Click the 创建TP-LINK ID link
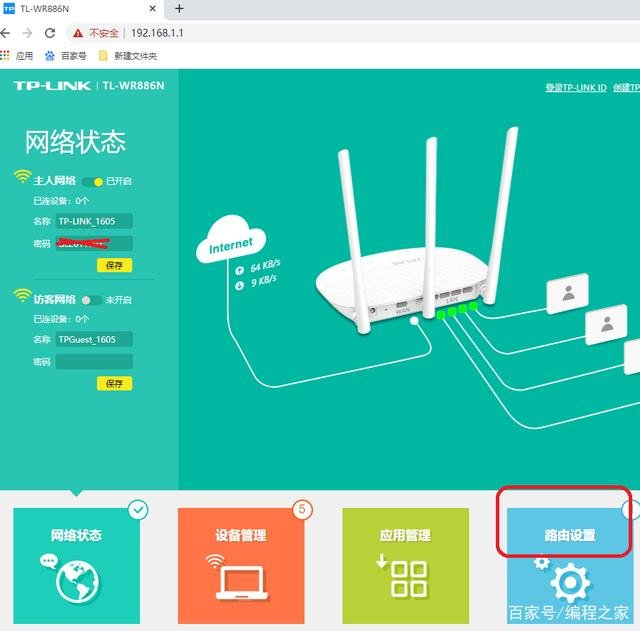This screenshot has width=640, height=631. tap(627, 87)
